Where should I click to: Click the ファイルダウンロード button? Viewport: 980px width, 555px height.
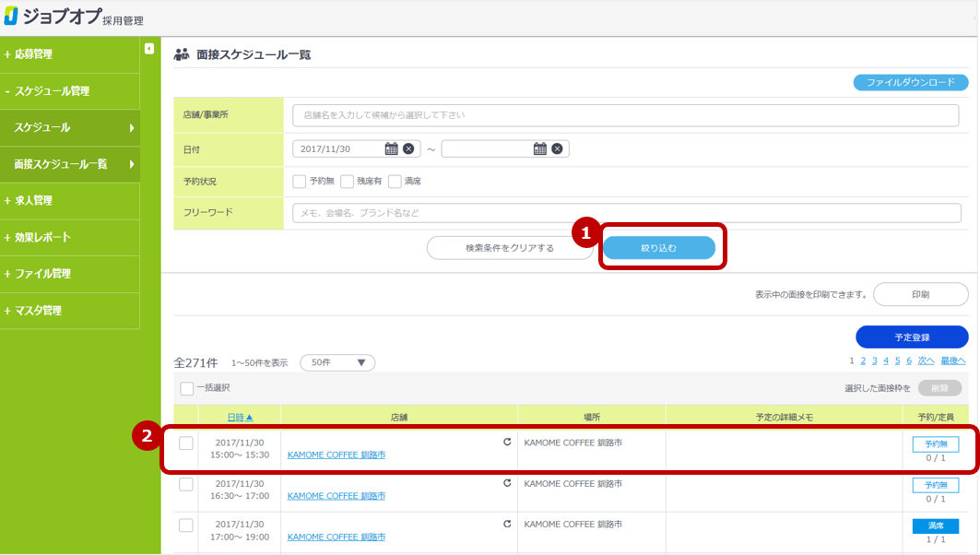pyautogui.click(x=911, y=82)
